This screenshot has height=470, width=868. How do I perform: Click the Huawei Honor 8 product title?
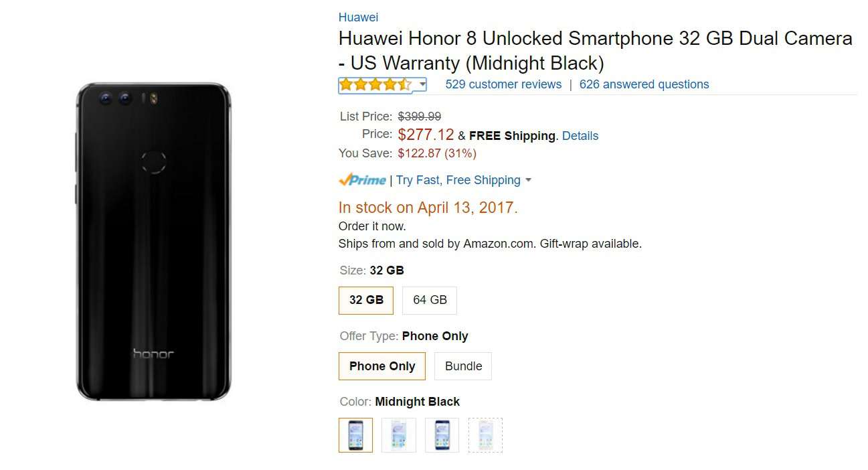coord(596,51)
